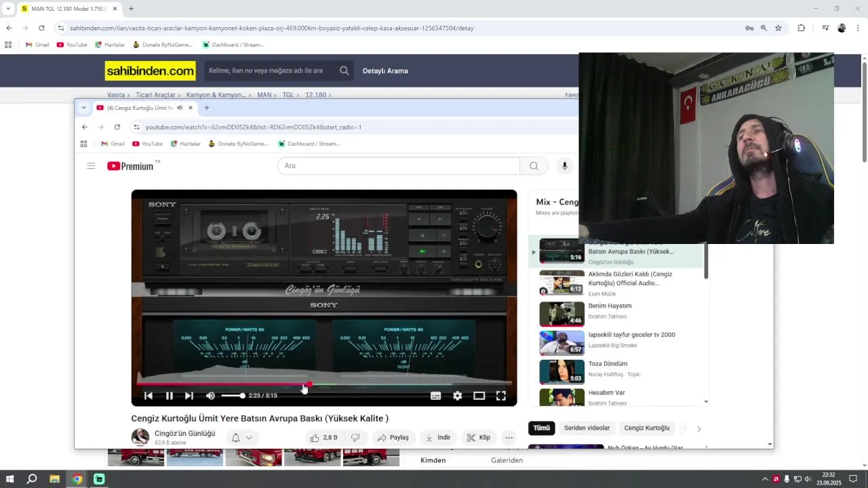
Task: Reload the YouTube page
Action: (x=117, y=127)
